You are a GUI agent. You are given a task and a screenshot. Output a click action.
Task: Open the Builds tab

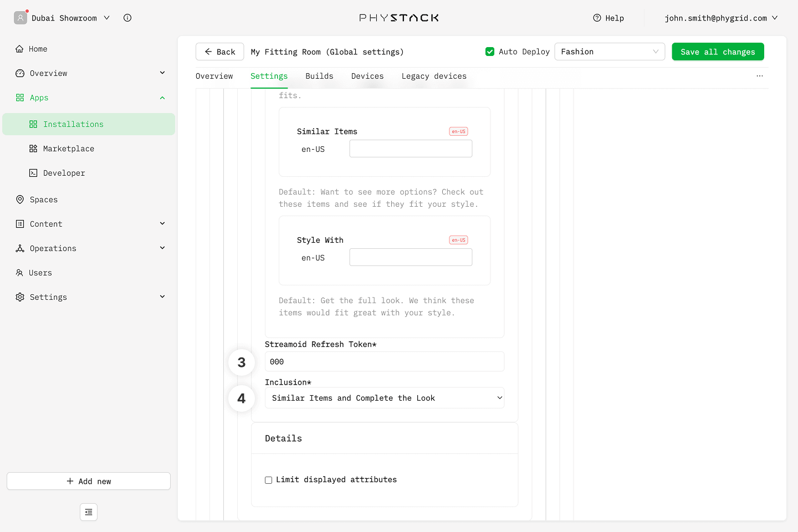[319, 76]
